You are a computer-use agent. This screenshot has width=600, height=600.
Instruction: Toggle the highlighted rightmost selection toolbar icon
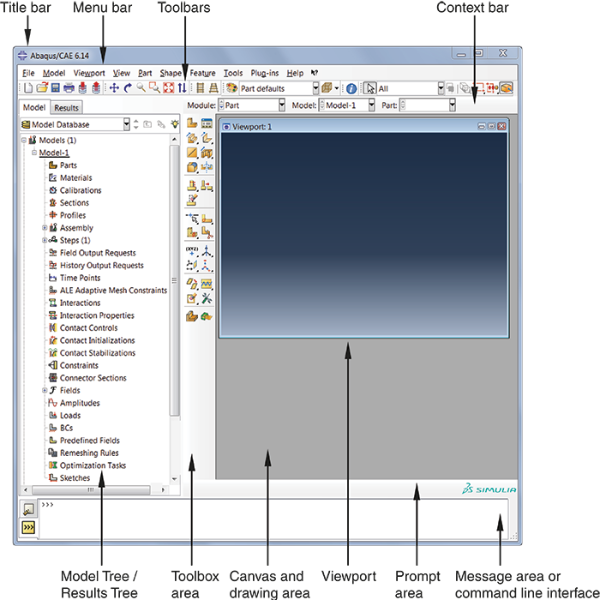click(506, 88)
